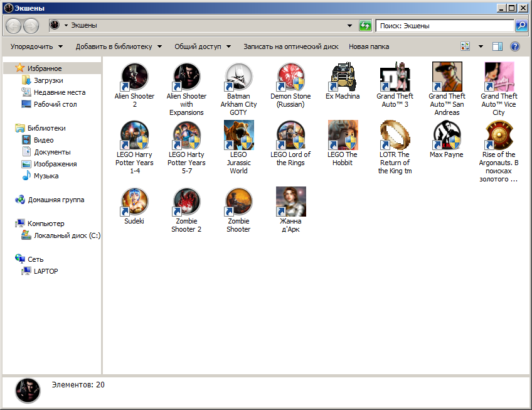Click the Demon Stone (Russian) shortcut

pyautogui.click(x=290, y=77)
